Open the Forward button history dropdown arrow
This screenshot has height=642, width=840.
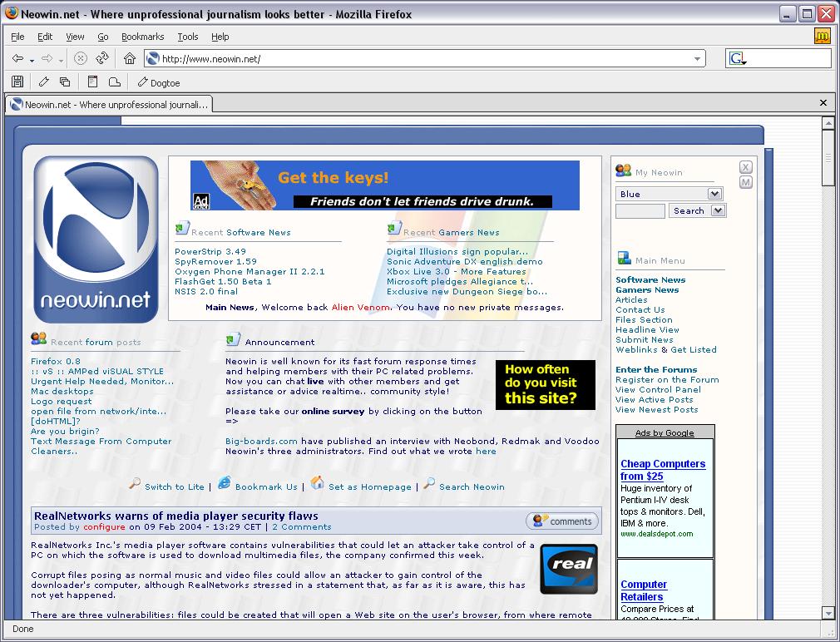tap(61, 61)
